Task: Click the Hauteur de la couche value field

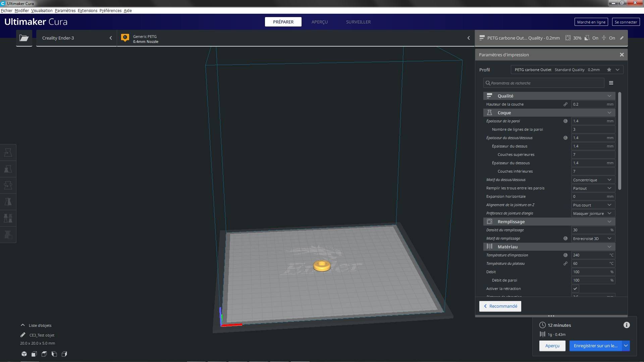Action: (593, 104)
